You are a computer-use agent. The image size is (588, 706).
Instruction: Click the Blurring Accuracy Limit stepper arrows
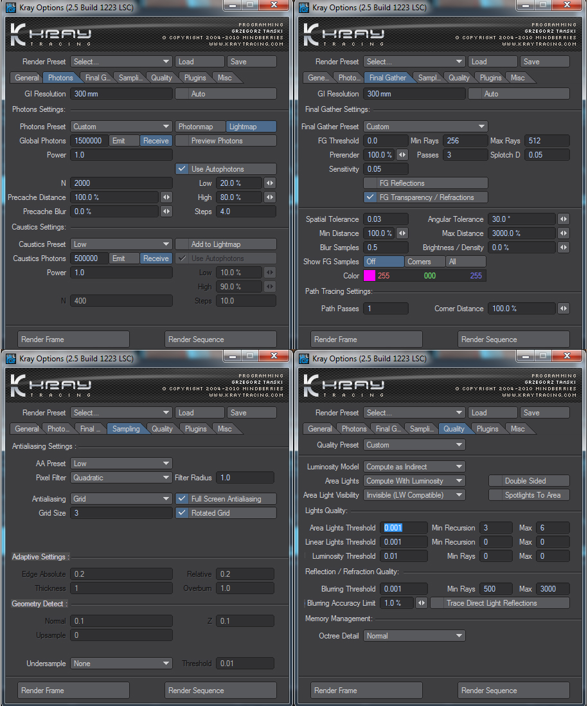click(x=422, y=603)
